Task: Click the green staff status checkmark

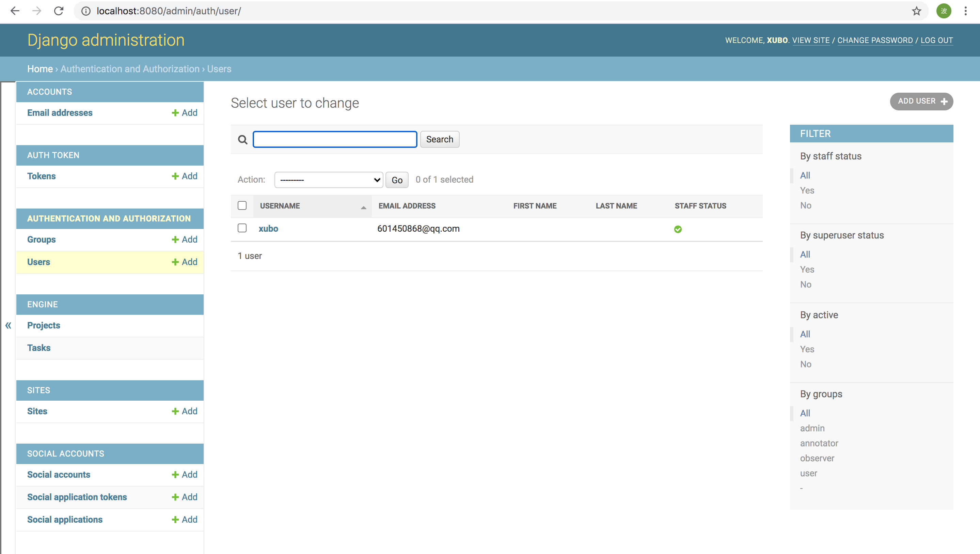Action: (678, 229)
